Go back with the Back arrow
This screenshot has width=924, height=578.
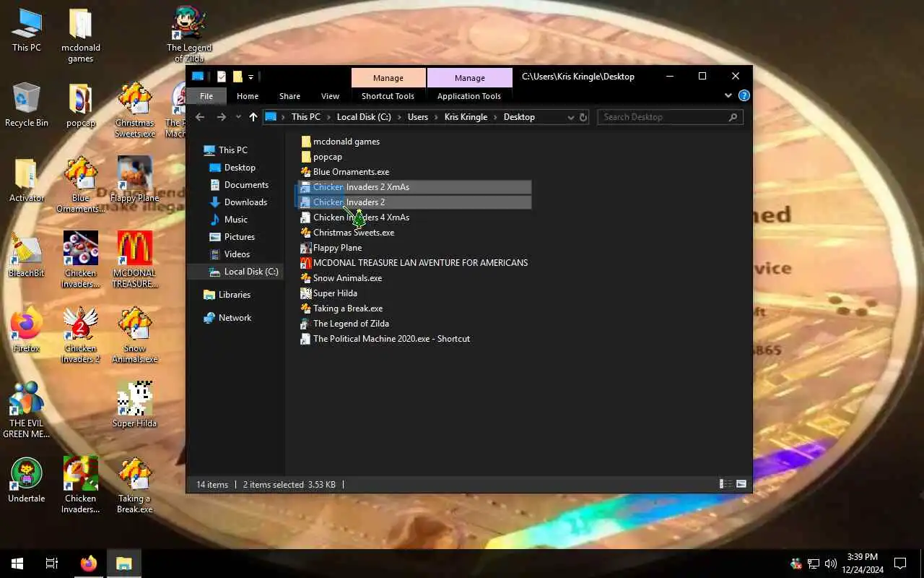click(x=200, y=117)
